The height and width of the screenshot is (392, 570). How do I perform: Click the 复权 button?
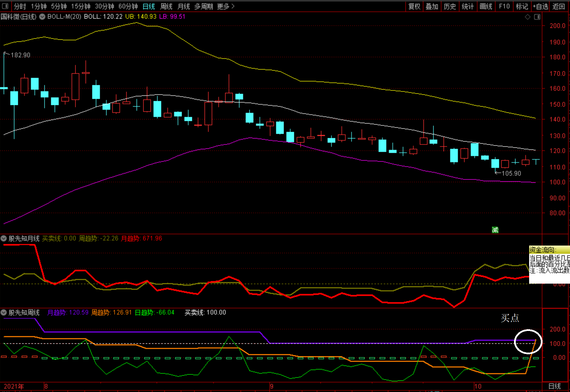pos(414,6)
